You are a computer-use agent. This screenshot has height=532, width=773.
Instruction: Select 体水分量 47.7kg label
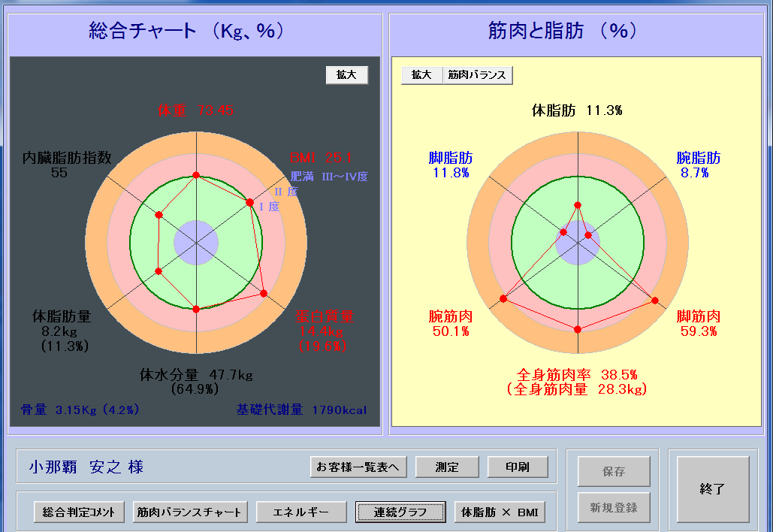tap(196, 382)
